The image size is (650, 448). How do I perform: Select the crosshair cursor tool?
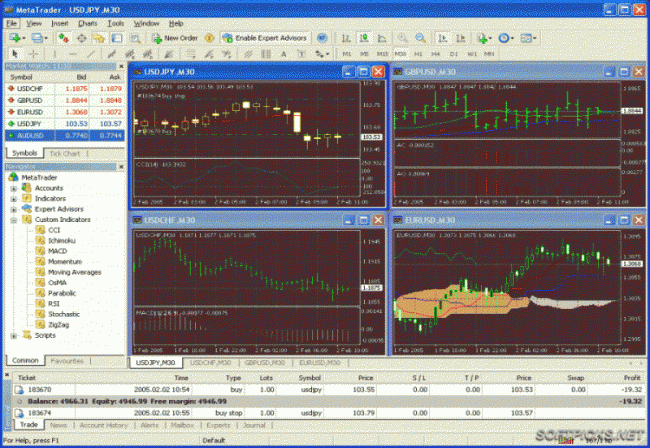tap(34, 54)
